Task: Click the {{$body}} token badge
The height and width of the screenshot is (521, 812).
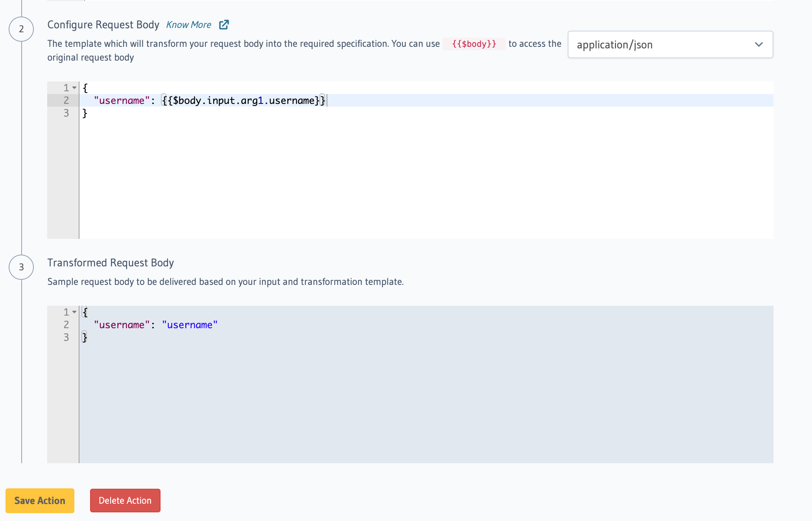Action: (474, 44)
